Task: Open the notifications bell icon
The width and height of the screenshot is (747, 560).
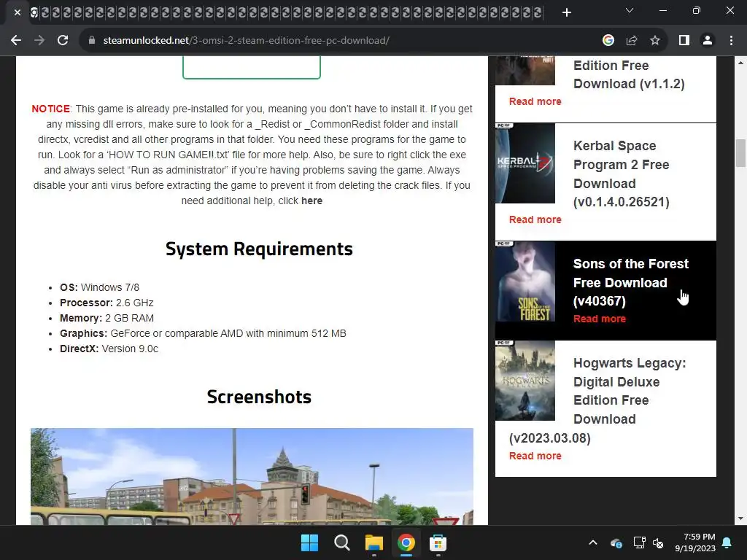Action: pos(727,542)
